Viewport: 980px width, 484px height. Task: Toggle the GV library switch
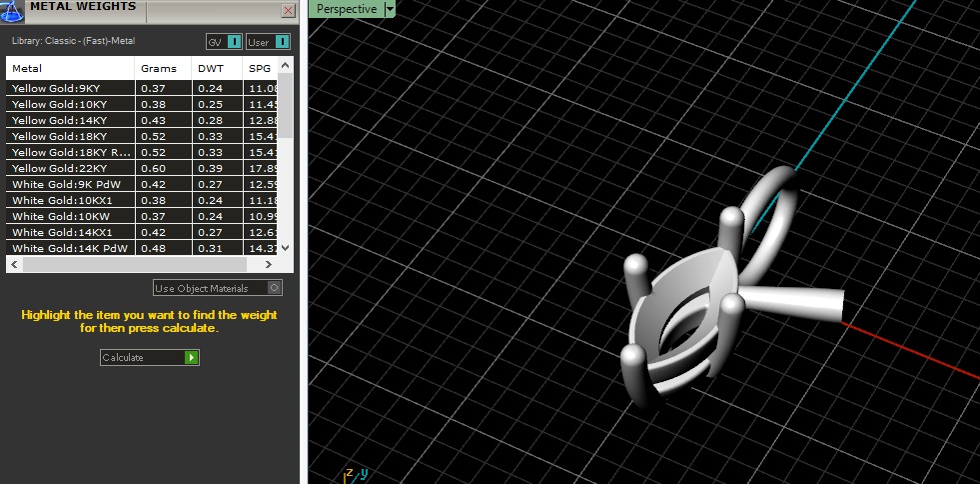click(224, 42)
